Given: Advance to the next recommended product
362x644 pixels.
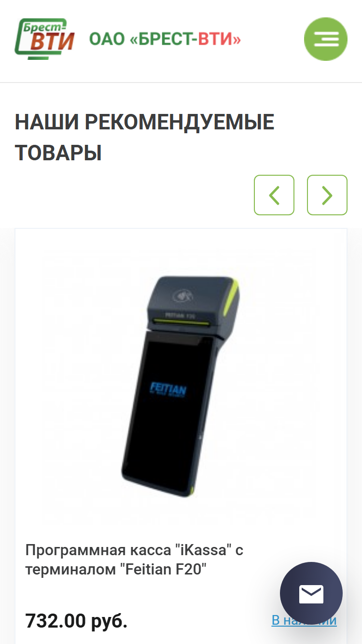Looking at the screenshot, I should pyautogui.click(x=327, y=195).
